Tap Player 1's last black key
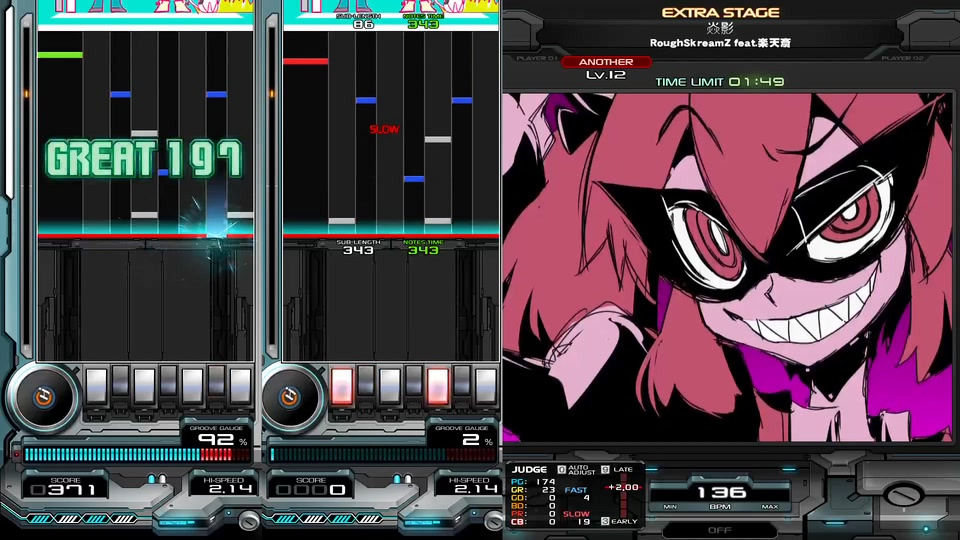Screen dimensions: 960x540 point(216,381)
